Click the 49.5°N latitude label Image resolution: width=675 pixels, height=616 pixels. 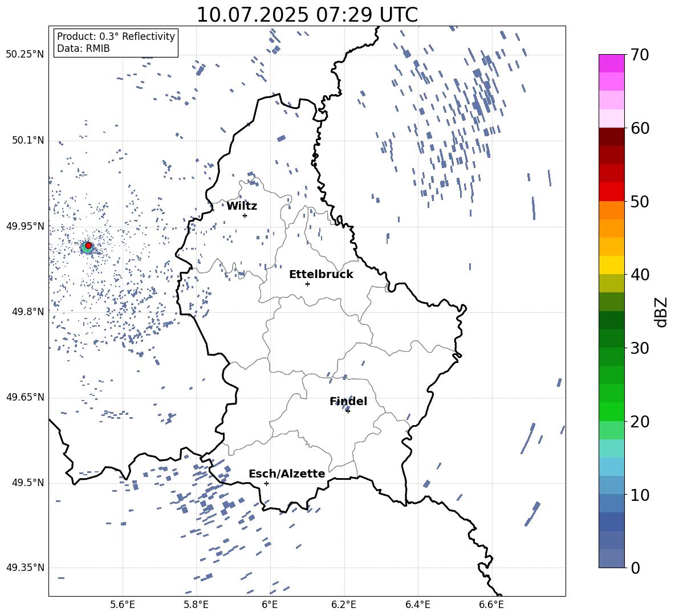tap(27, 483)
